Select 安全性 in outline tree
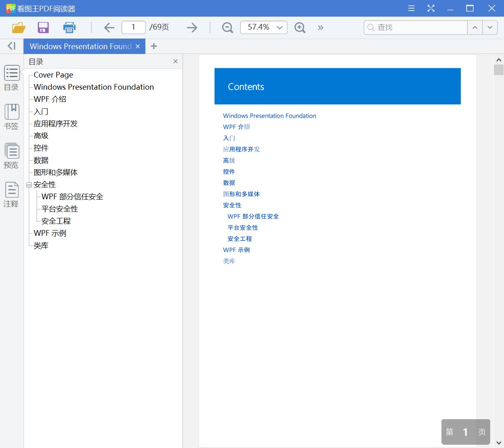This screenshot has height=448, width=504. (x=45, y=184)
